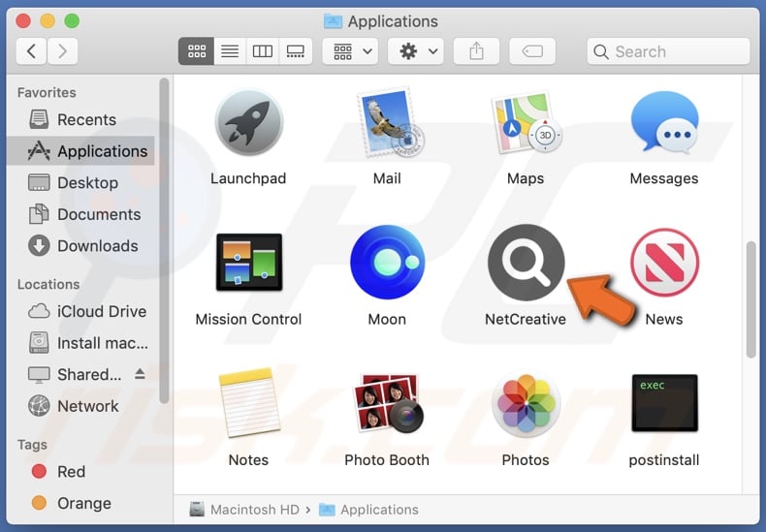Select Applications in the sidebar

[81, 151]
